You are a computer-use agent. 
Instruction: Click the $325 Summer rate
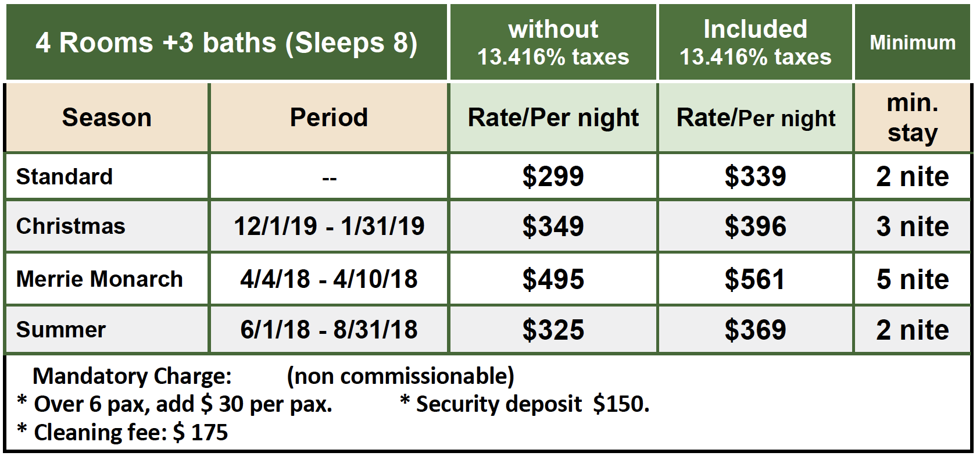(553, 330)
